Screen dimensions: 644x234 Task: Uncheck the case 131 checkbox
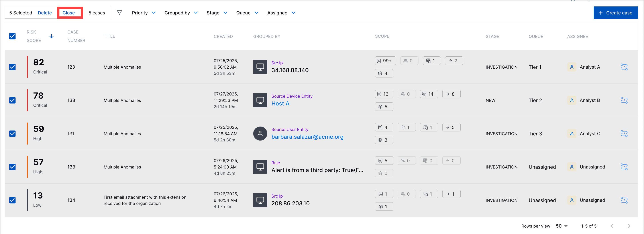(12, 134)
